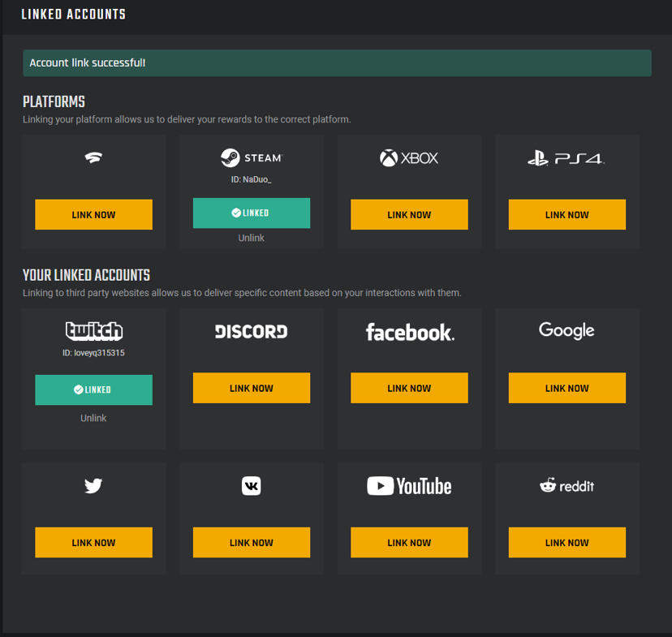Link your Twitter account now

93,543
